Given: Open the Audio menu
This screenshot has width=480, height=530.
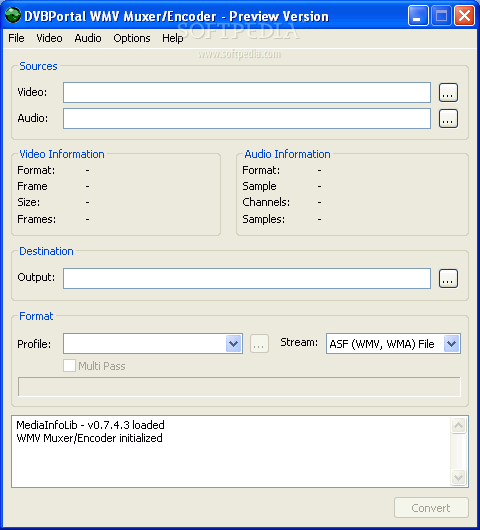Looking at the screenshot, I should [x=88, y=38].
